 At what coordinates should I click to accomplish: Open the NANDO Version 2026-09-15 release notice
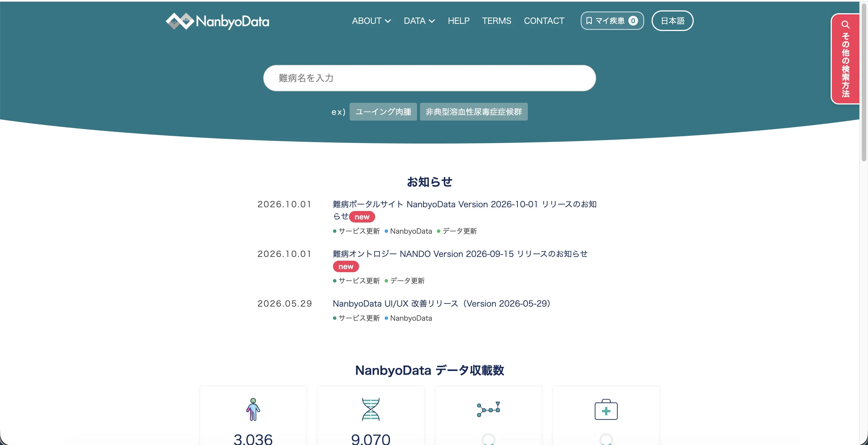(460, 254)
